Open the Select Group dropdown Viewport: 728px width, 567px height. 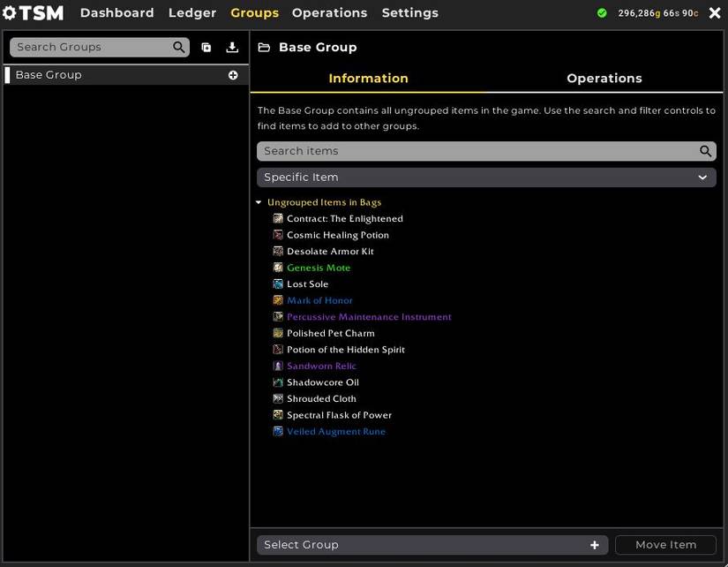click(x=432, y=545)
